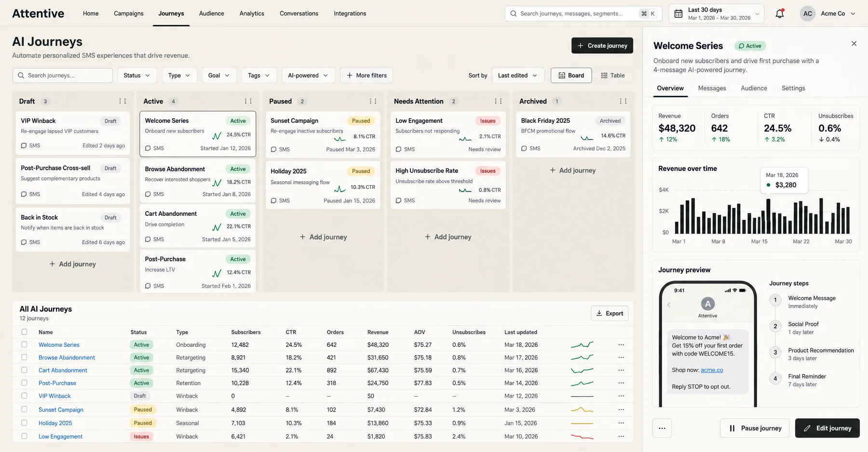Click the Pause journey button
Image resolution: width=868 pixels, height=452 pixels.
tap(755, 428)
